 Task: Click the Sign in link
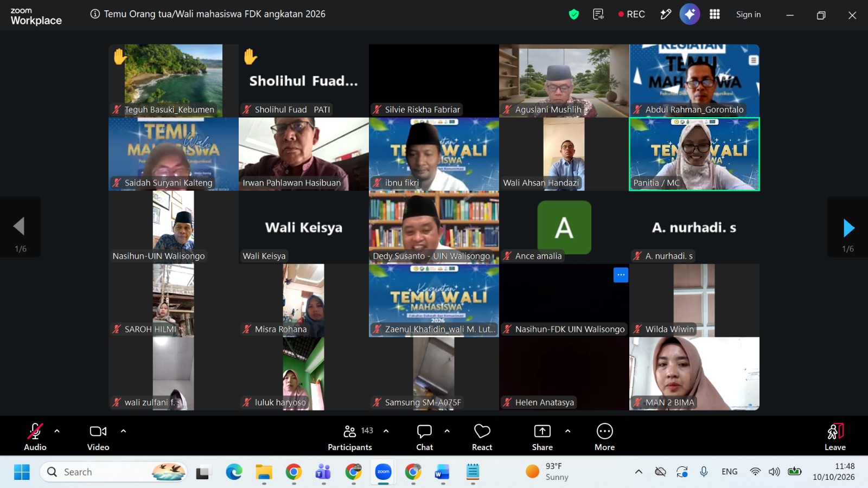coord(748,15)
